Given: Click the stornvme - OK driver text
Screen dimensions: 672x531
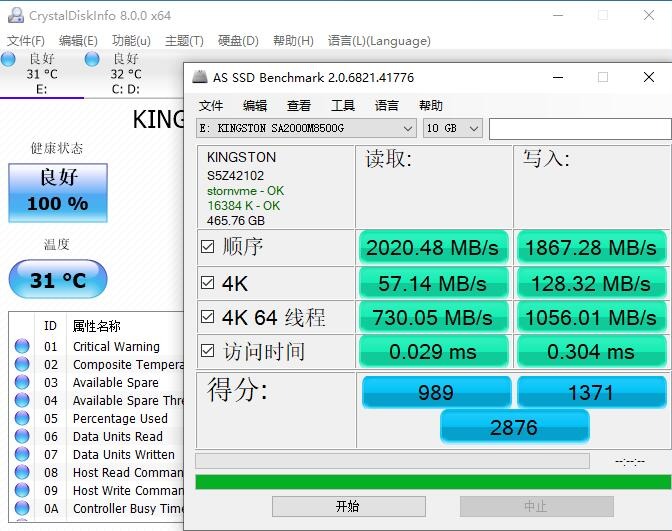Looking at the screenshot, I should coord(245,191).
